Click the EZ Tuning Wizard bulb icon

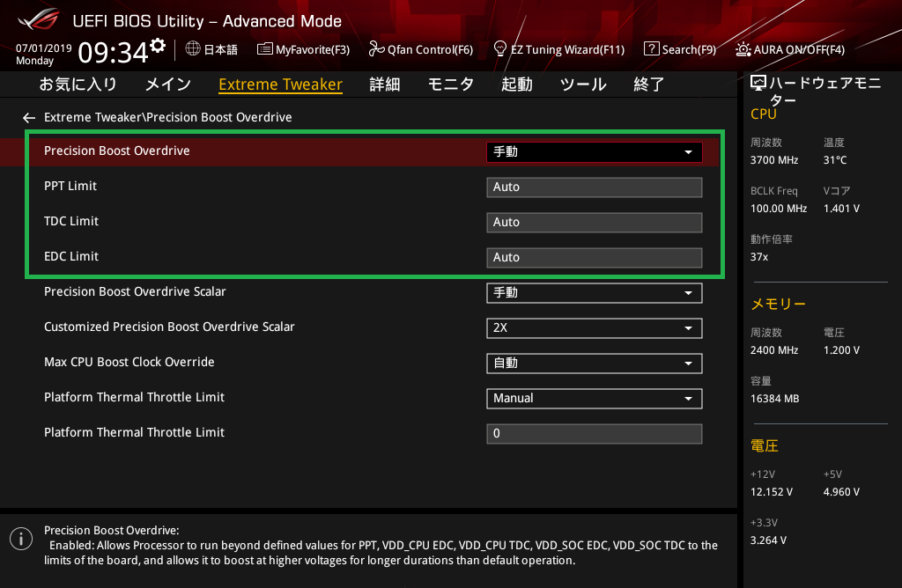pos(500,49)
